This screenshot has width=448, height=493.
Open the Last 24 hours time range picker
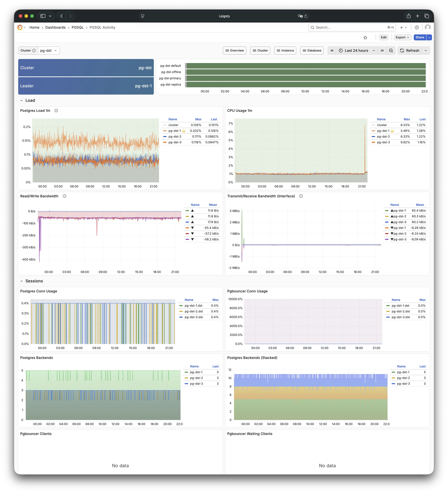coord(356,50)
